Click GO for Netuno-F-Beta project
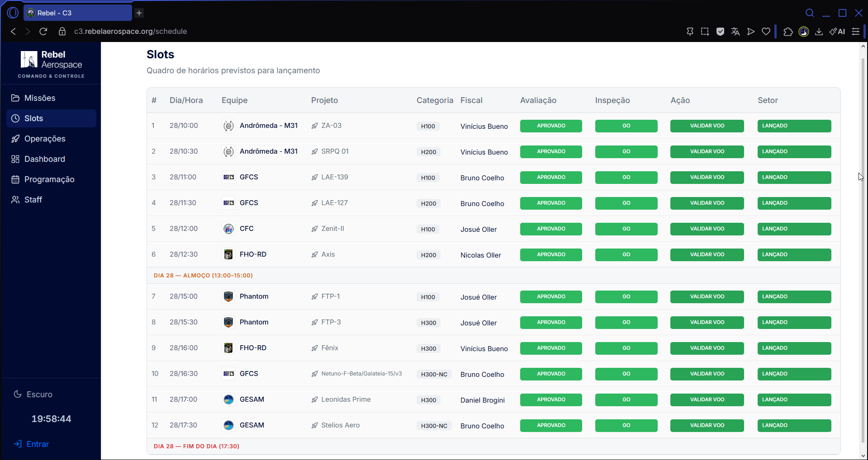868x460 pixels. pos(626,374)
